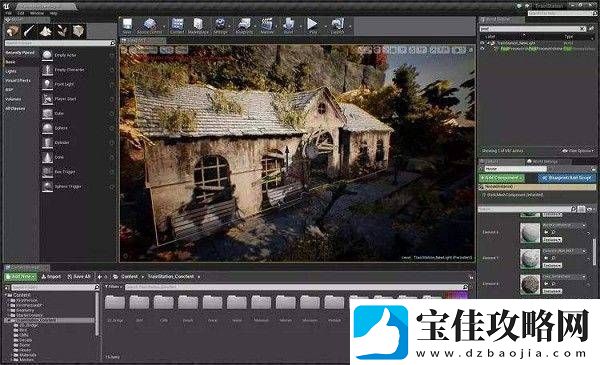600x365 pixels.
Task: Pick the Empty Actor icon
Action: pyautogui.click(x=47, y=55)
